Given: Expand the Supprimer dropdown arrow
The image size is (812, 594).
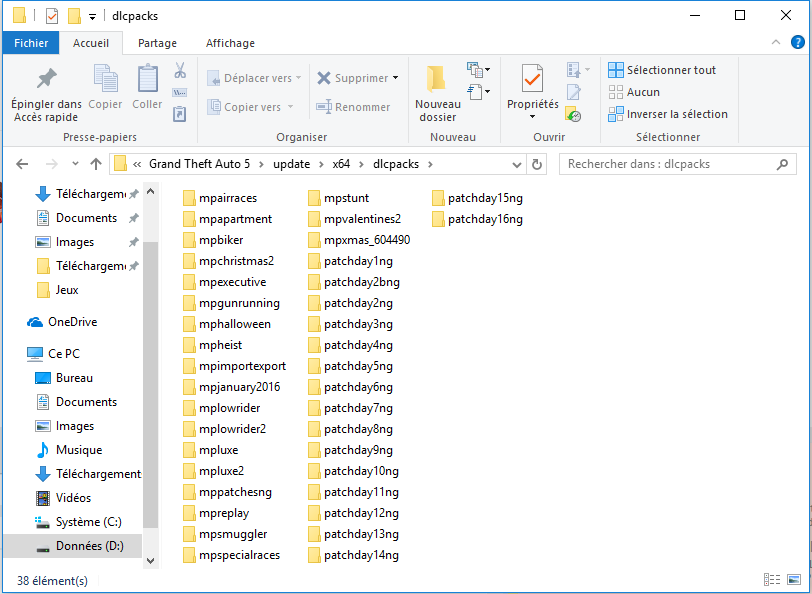Looking at the screenshot, I should click(x=396, y=78).
